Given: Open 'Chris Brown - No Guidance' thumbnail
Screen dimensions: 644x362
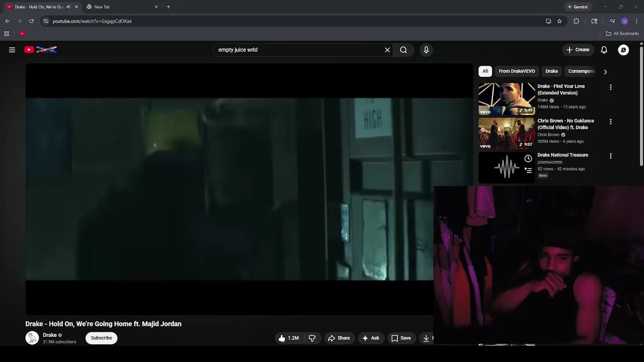Looking at the screenshot, I should [507, 133].
